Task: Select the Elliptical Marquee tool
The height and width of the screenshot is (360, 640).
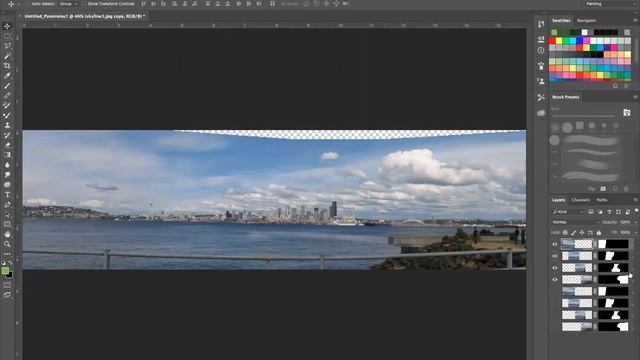Action: click(7, 36)
